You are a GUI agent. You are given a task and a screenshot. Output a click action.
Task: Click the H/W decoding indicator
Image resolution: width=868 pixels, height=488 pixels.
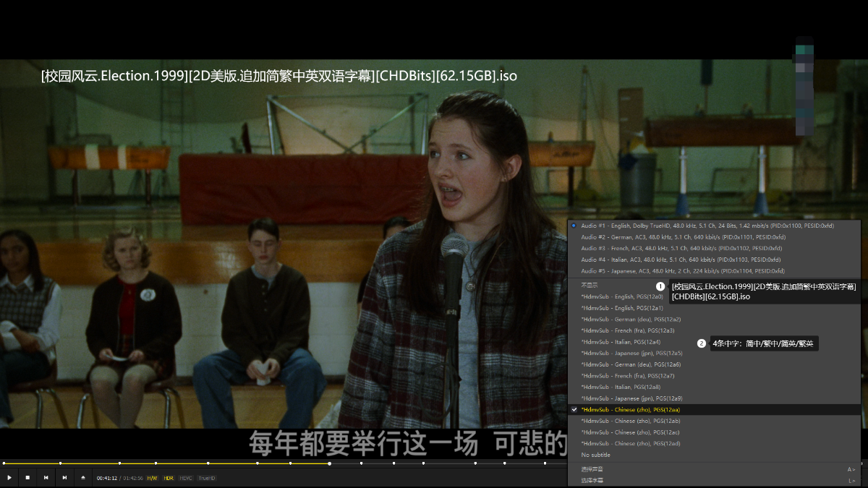tap(152, 478)
